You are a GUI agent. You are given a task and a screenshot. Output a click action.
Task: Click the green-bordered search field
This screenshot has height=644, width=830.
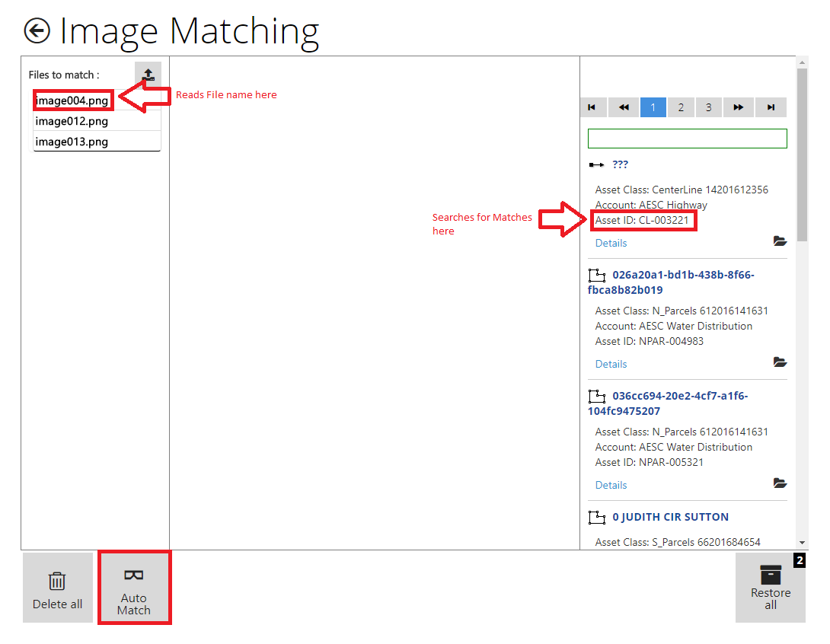point(687,139)
